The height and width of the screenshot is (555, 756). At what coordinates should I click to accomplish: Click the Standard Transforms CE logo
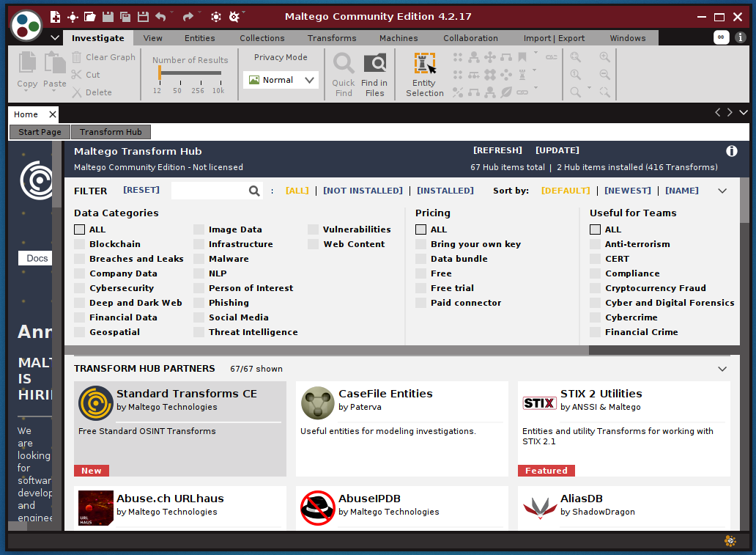point(95,403)
